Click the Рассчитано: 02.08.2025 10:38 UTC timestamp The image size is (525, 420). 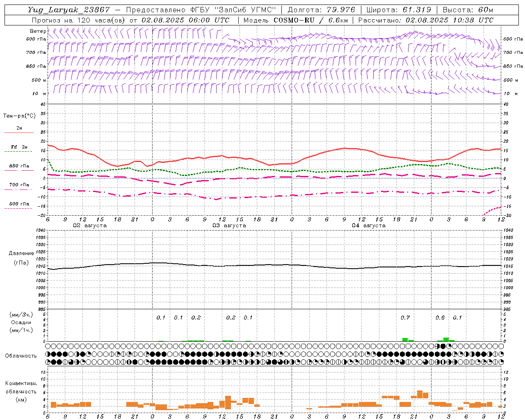tap(426, 20)
